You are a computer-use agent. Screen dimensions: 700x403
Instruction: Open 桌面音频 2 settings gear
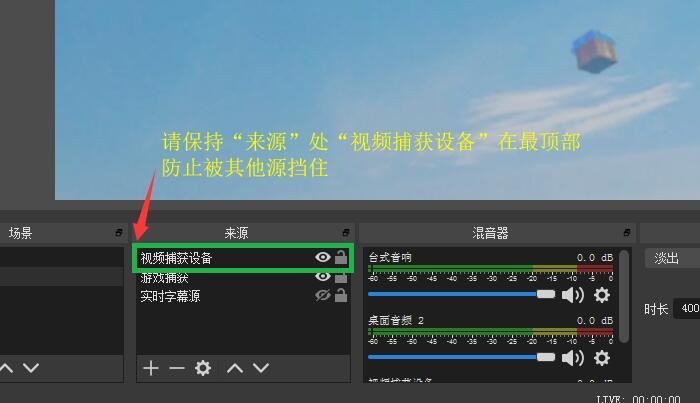click(602, 358)
